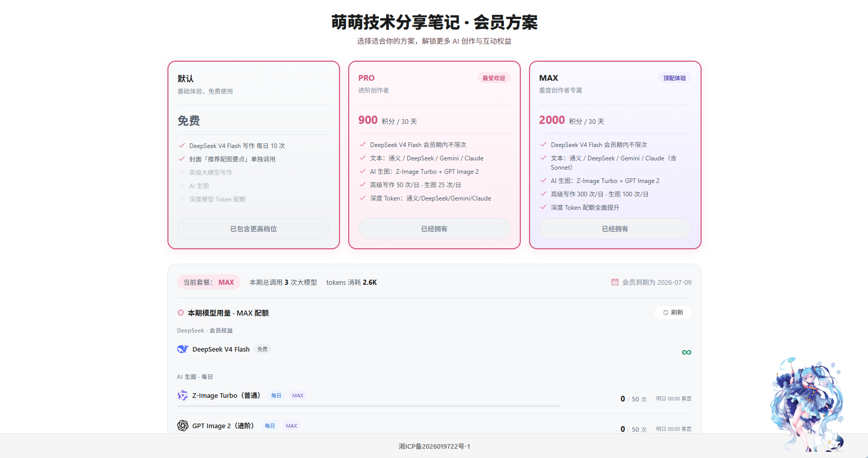Click the X mark beside 高级大模型写作

pyautogui.click(x=181, y=172)
